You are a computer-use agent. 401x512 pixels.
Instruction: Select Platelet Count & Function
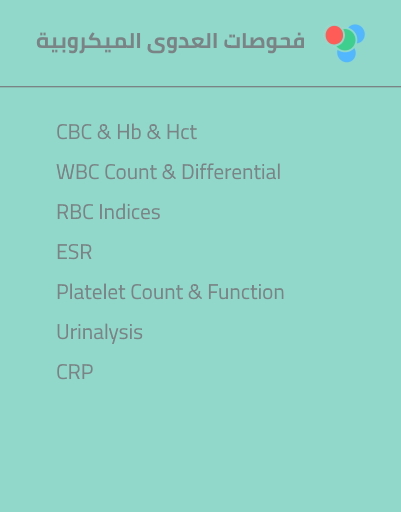(170, 292)
